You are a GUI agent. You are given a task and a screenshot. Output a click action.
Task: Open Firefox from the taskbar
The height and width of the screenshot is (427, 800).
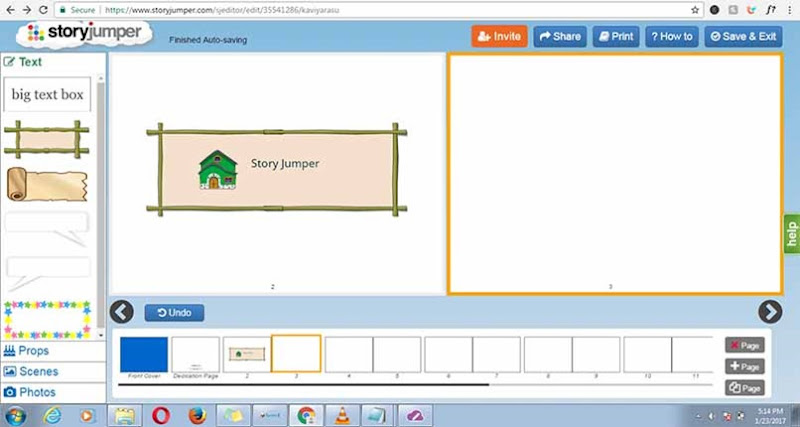click(197, 416)
